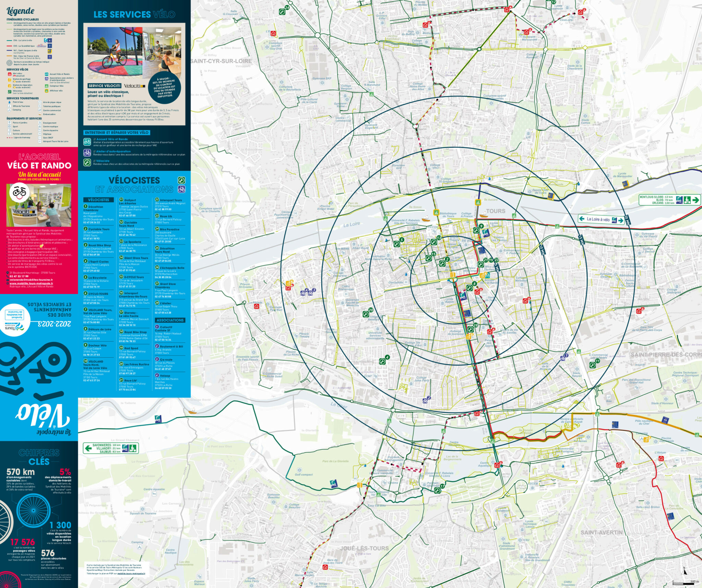The height and width of the screenshot is (588, 702).
Task: Open the www.mobilite.tours-metropole.fr link in red panel
Action: 31,284
